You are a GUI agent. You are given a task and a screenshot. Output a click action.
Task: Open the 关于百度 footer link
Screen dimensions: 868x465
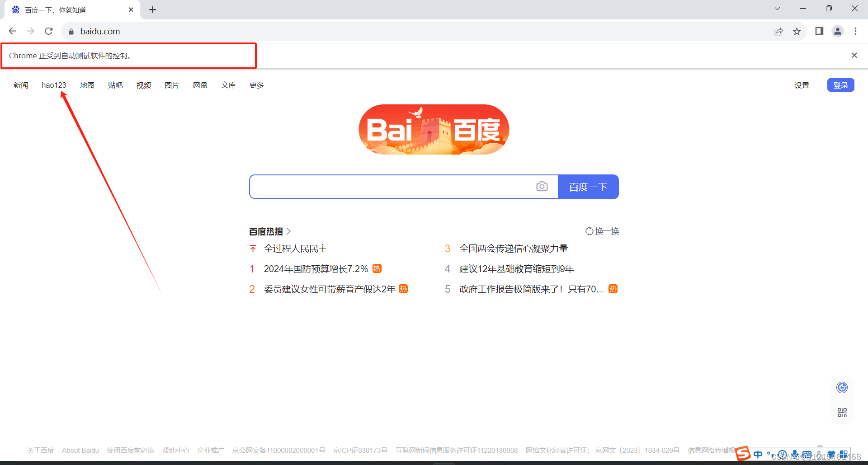click(x=40, y=451)
